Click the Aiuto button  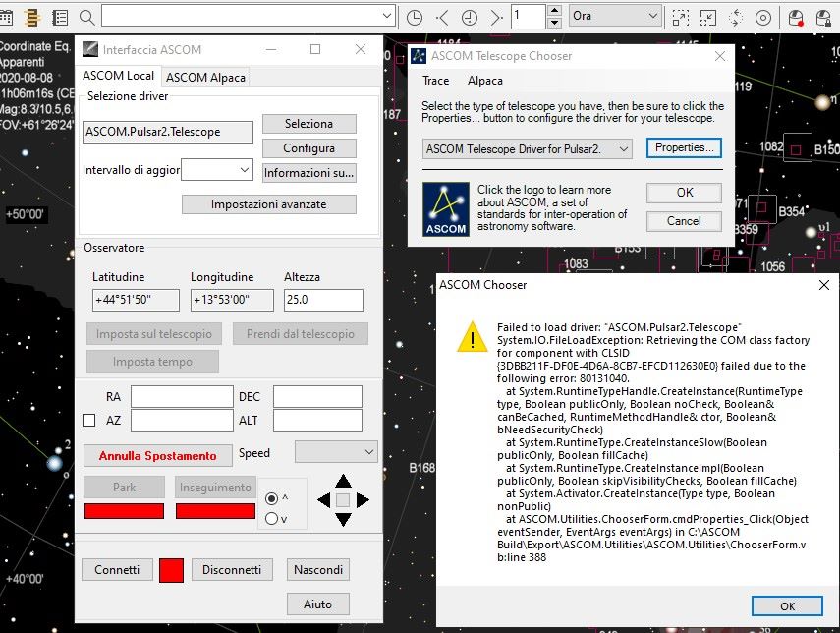coord(318,604)
